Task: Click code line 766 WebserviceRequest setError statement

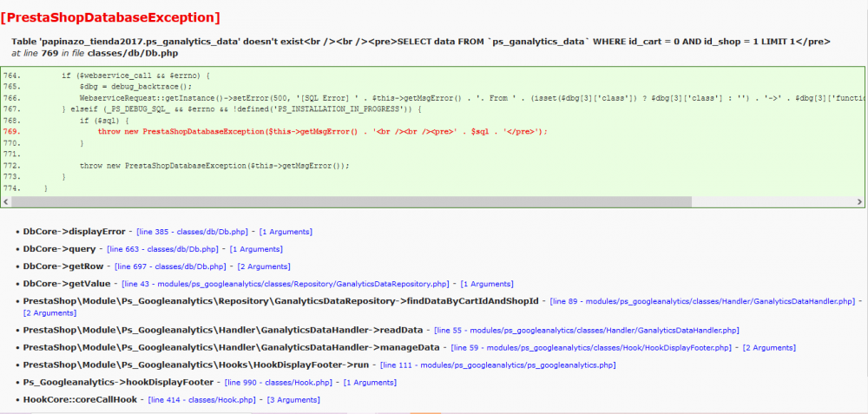Action: pos(471,98)
